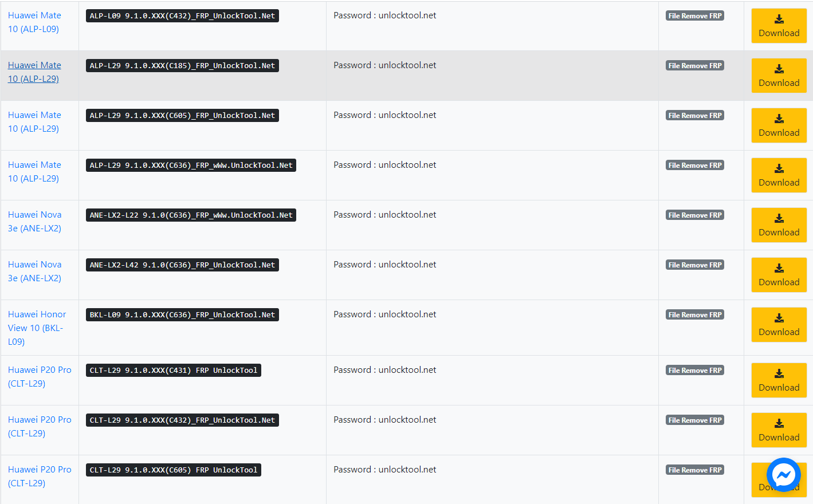Open Huawei Honor View 10 (BKL-L09) link
The width and height of the screenshot is (813, 504).
point(37,328)
